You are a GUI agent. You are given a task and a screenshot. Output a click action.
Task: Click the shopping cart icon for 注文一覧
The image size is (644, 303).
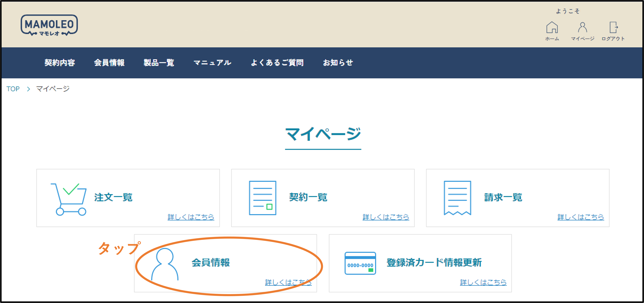68,199
